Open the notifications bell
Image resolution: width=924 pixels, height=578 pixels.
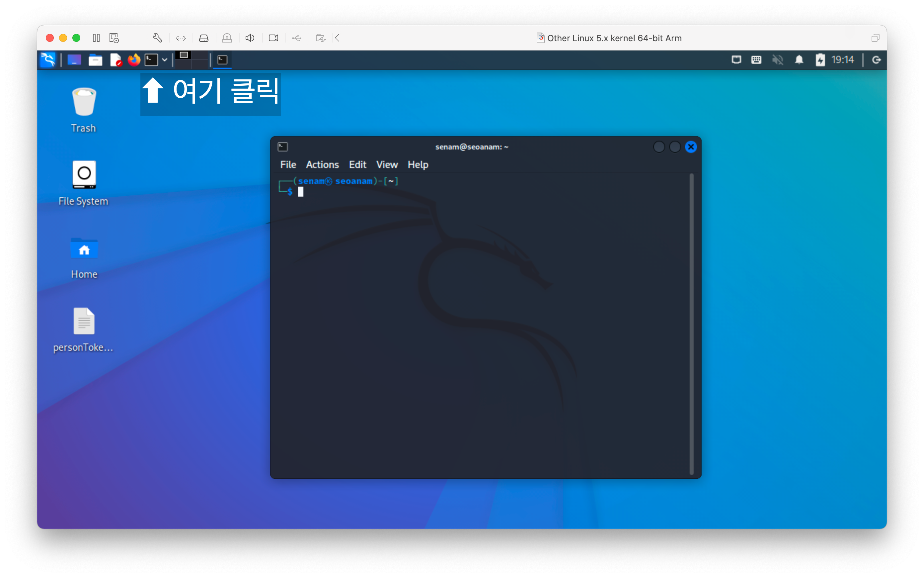(799, 60)
